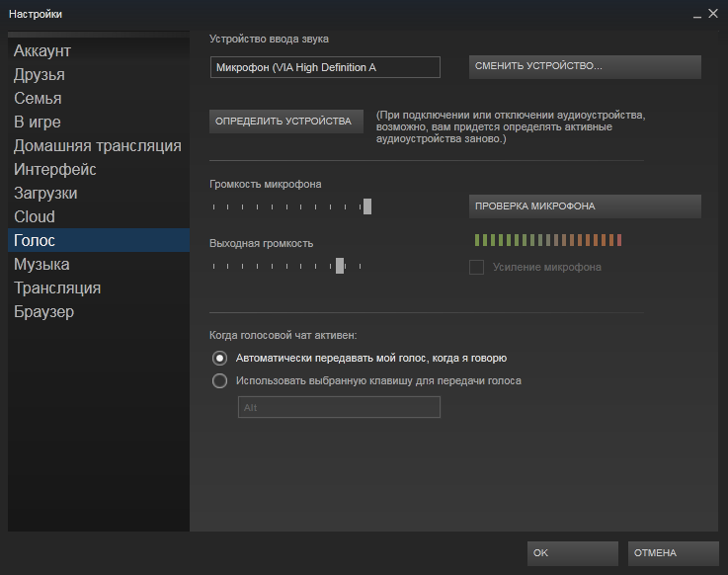Open the Аккаунт settings section
The height and width of the screenshot is (575, 728).
tap(42, 50)
